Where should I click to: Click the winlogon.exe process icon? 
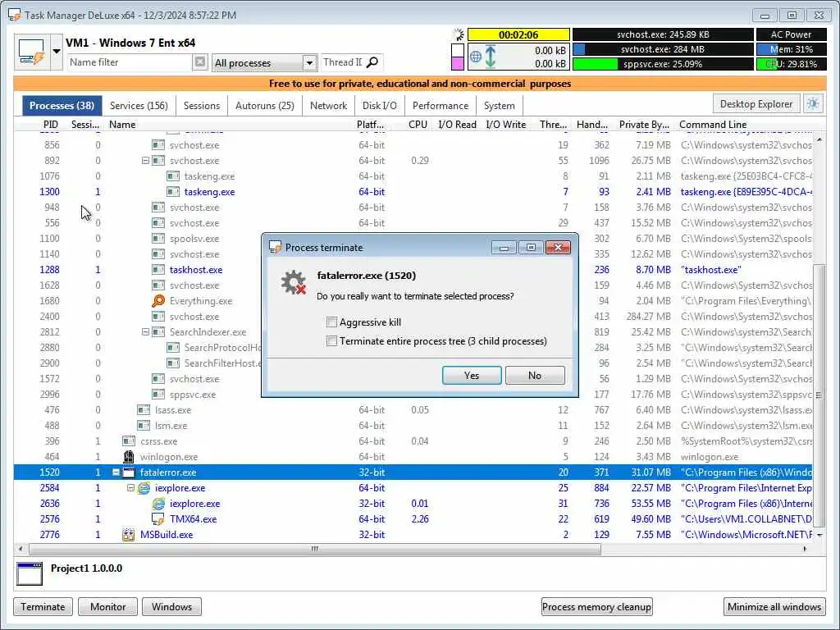point(129,457)
